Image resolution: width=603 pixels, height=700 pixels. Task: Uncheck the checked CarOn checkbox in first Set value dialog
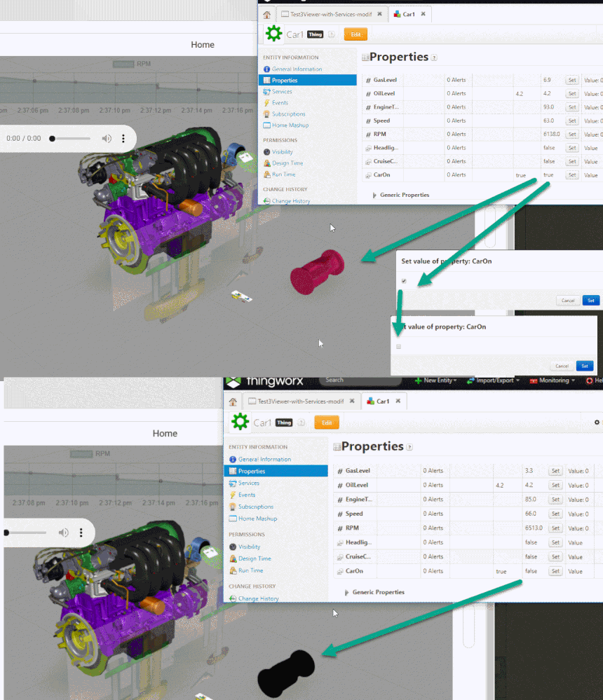[x=404, y=281]
